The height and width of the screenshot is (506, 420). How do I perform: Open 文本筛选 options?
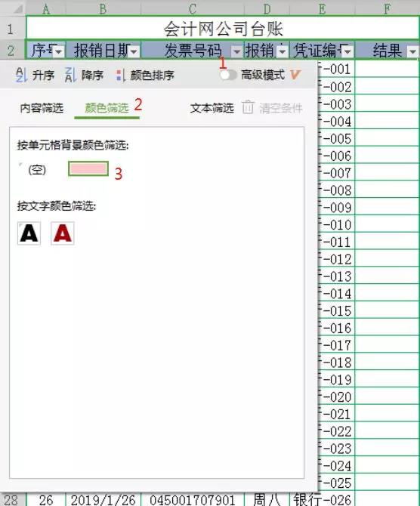pyautogui.click(x=212, y=108)
